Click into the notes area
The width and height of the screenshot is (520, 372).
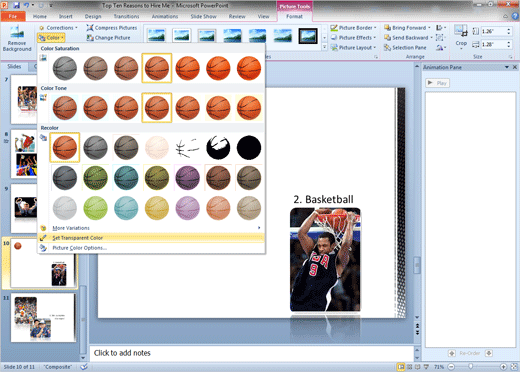point(252,353)
